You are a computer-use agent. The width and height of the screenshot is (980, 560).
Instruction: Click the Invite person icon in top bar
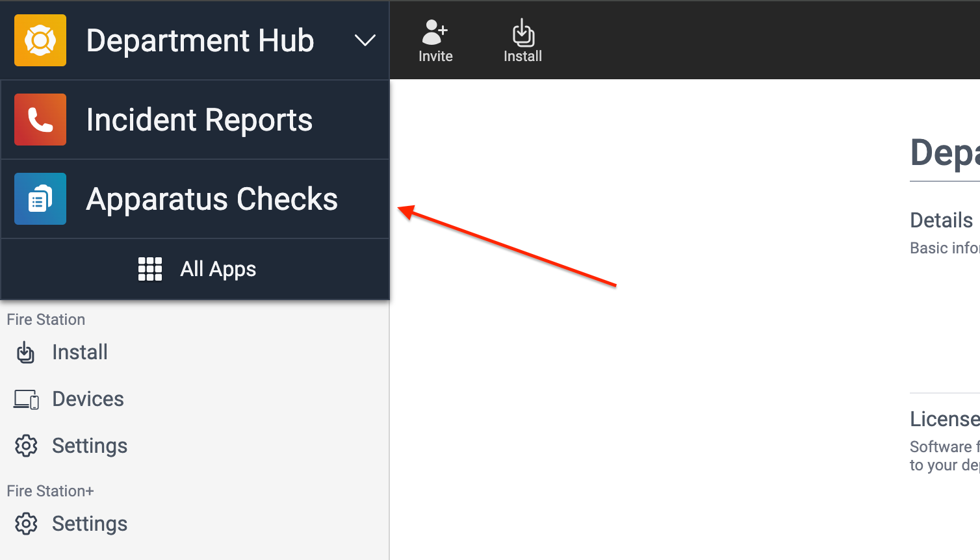pyautogui.click(x=435, y=31)
